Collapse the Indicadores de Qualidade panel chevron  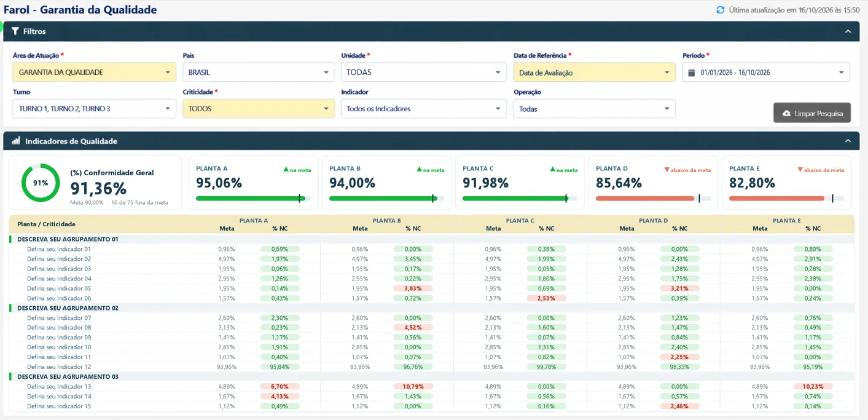pos(848,141)
